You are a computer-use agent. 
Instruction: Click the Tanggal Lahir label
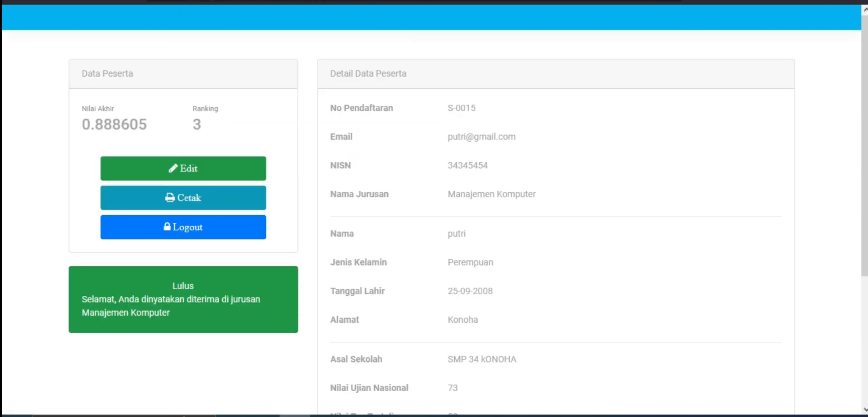coord(357,291)
